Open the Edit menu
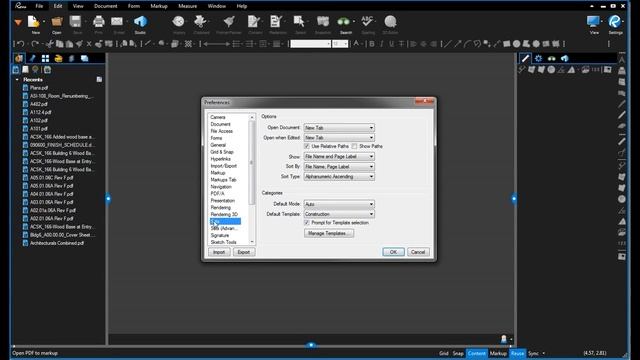Screen dimensions: 640x360 click(x=58, y=6)
